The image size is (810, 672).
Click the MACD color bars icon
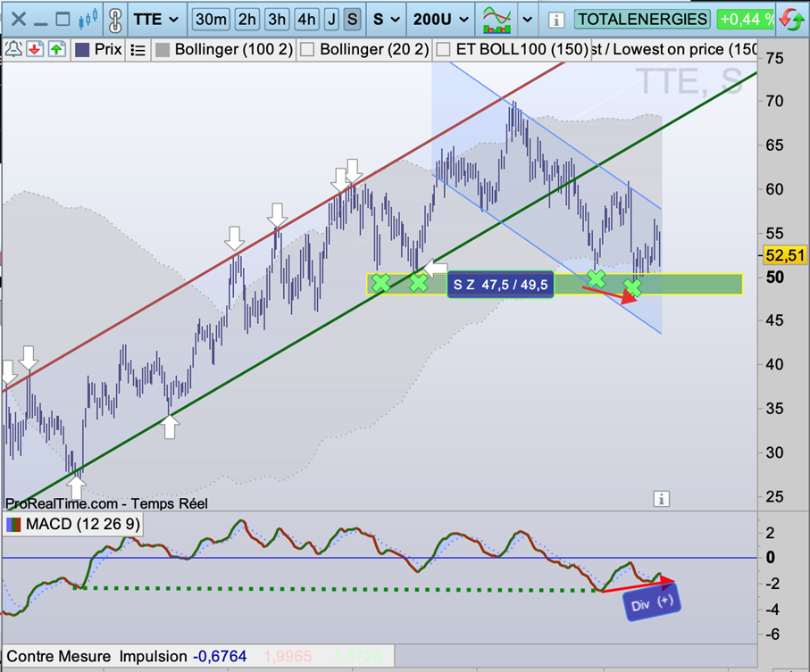click(13, 525)
